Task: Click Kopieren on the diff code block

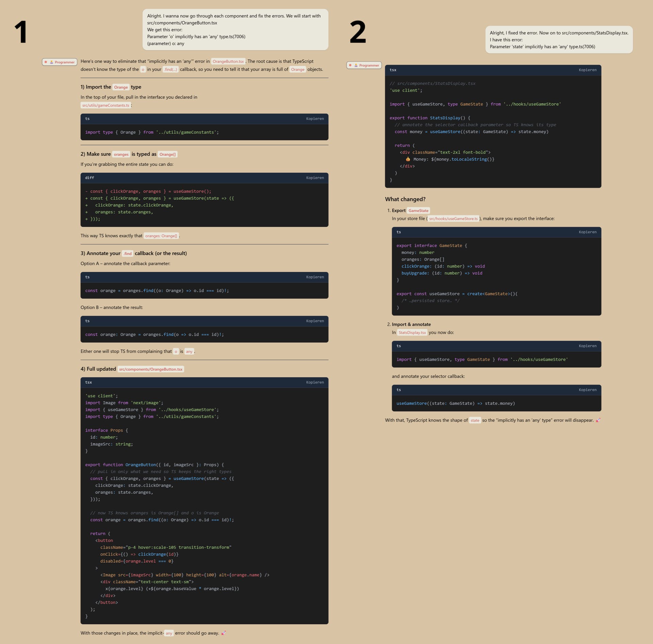Action: 315,178
